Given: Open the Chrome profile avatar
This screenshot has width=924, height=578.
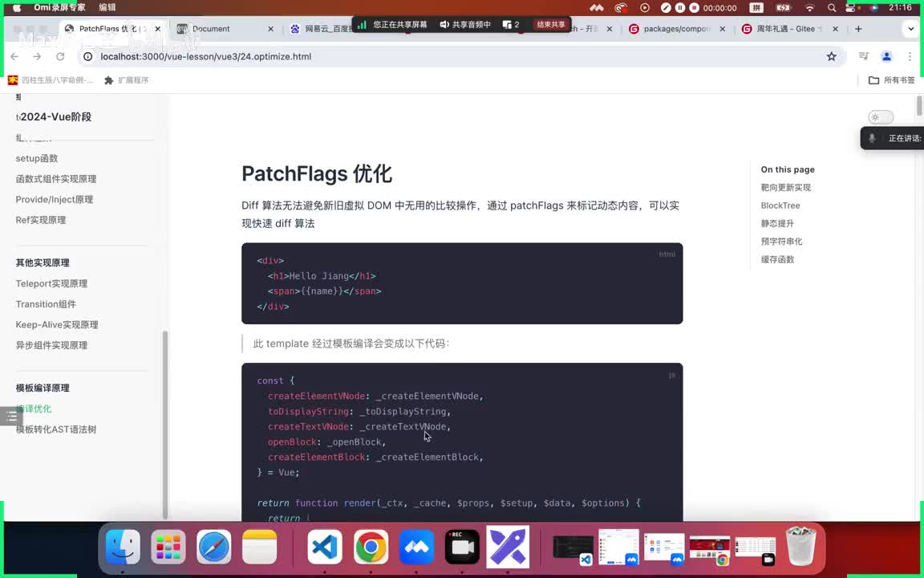Looking at the screenshot, I should [x=886, y=57].
